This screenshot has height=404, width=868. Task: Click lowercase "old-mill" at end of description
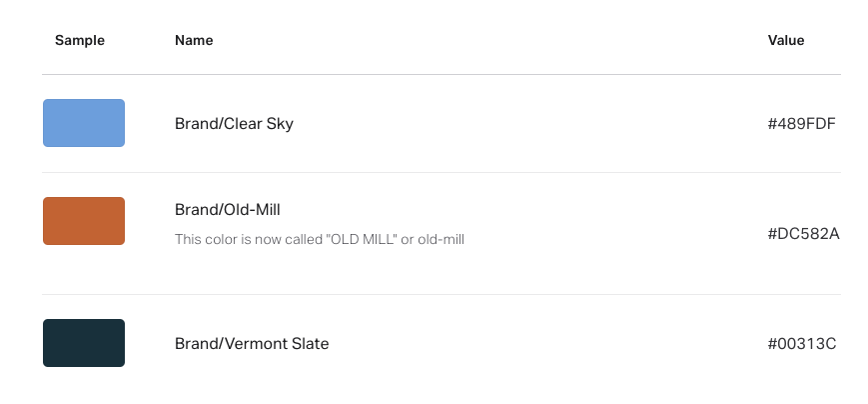click(x=440, y=240)
